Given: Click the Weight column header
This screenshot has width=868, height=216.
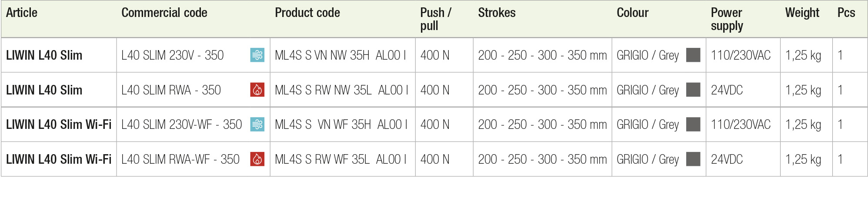Looking at the screenshot, I should click(802, 13).
